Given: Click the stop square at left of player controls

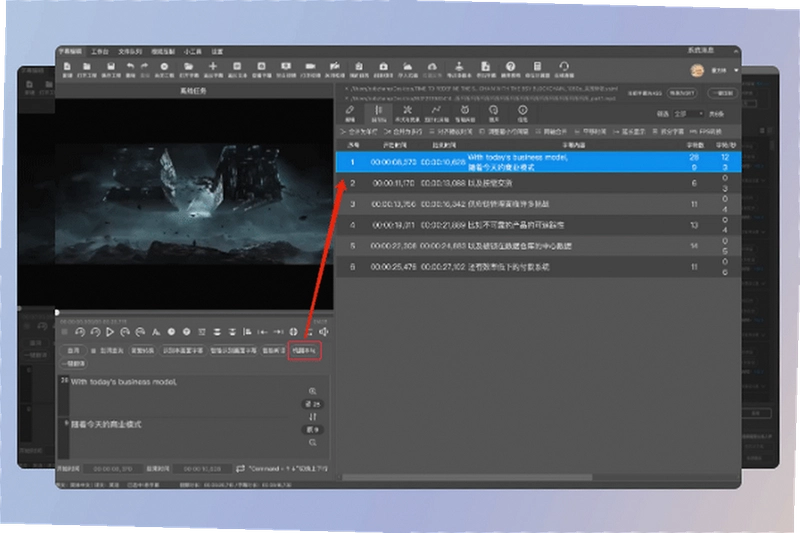Looking at the screenshot, I should tap(65, 332).
